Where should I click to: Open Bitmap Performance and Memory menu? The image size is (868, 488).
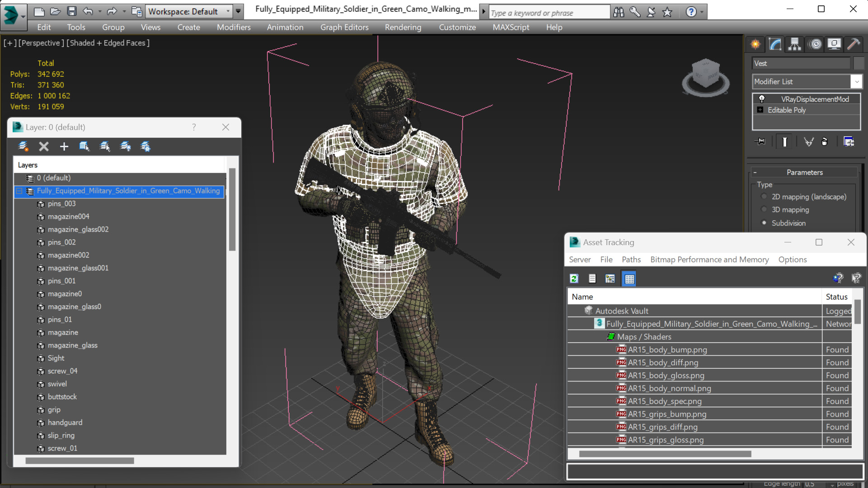point(709,259)
